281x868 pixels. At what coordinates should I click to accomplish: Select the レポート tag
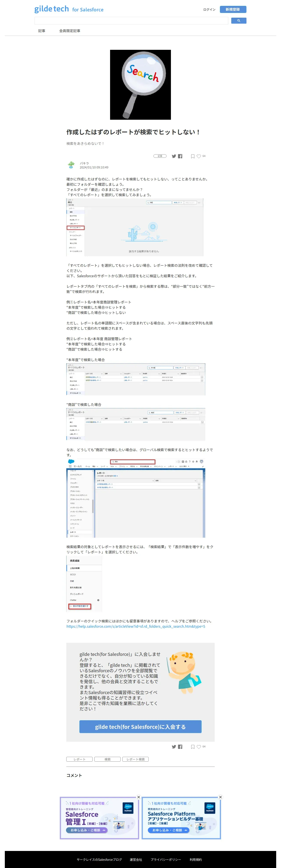[x=80, y=759]
